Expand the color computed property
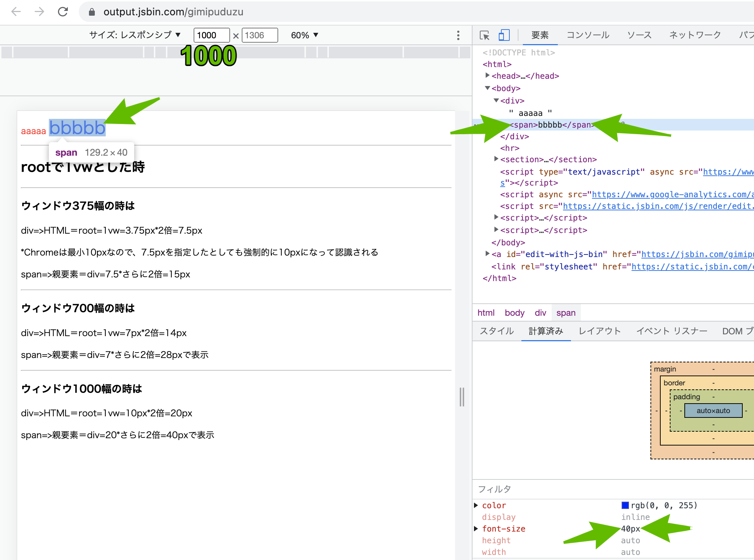The width and height of the screenshot is (754, 560). 476,505
